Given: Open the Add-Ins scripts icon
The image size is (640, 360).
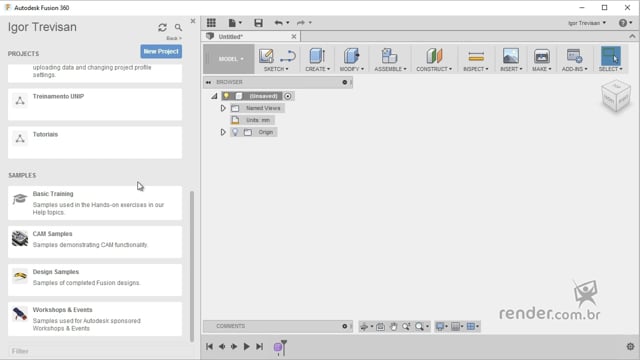Looking at the screenshot, I should tap(574, 56).
